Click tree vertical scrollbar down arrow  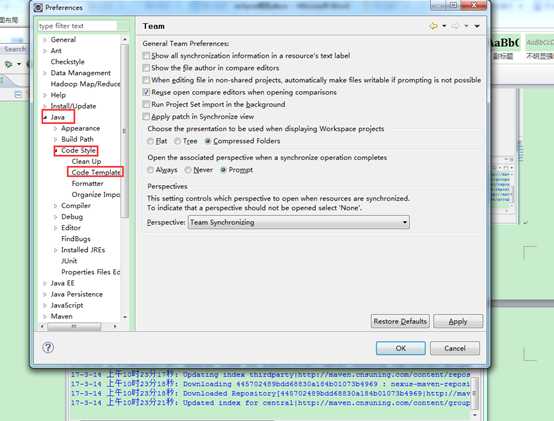click(x=124, y=317)
